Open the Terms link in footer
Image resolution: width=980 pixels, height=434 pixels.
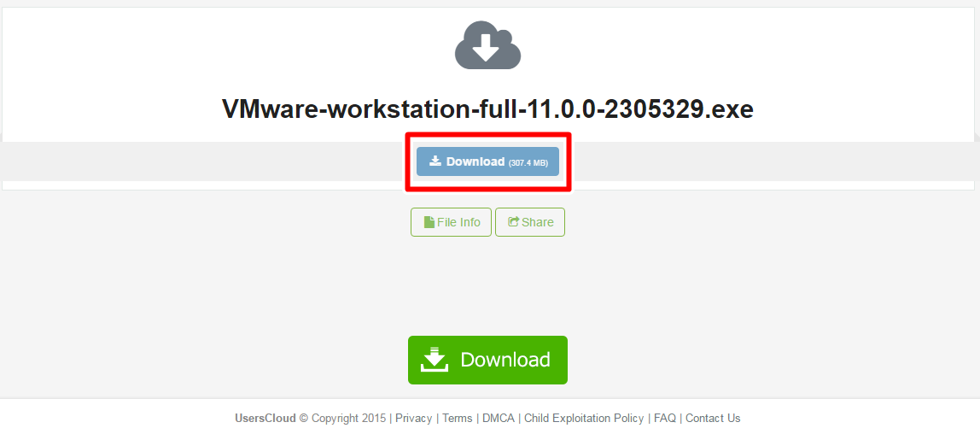pyautogui.click(x=457, y=419)
